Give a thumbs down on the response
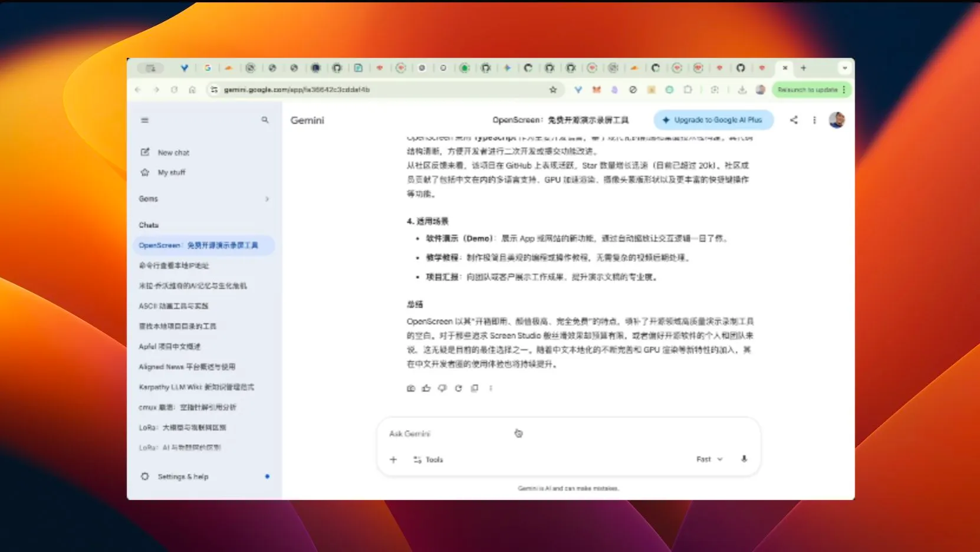 [442, 388]
